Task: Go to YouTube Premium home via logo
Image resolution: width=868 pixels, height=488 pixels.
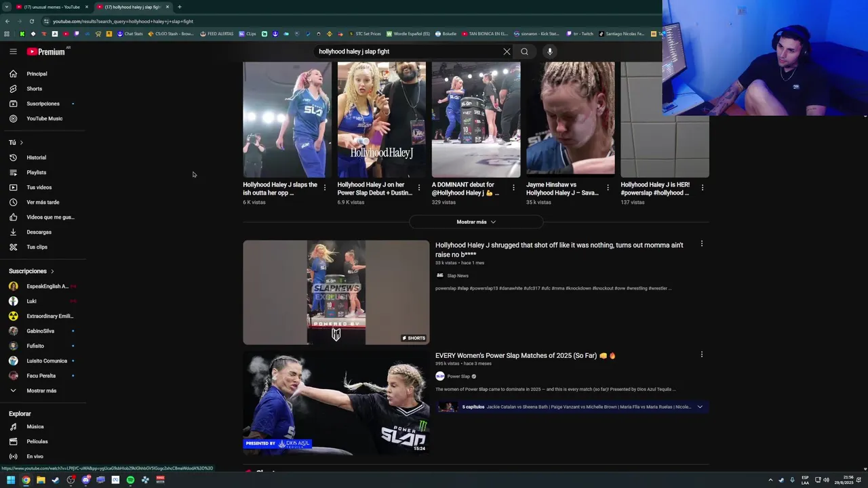Action: [x=46, y=52]
